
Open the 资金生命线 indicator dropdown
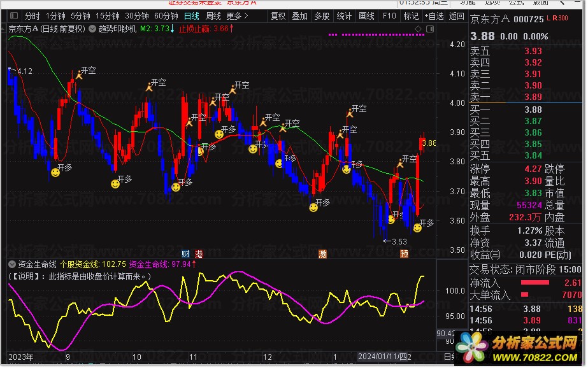[x=12, y=265]
